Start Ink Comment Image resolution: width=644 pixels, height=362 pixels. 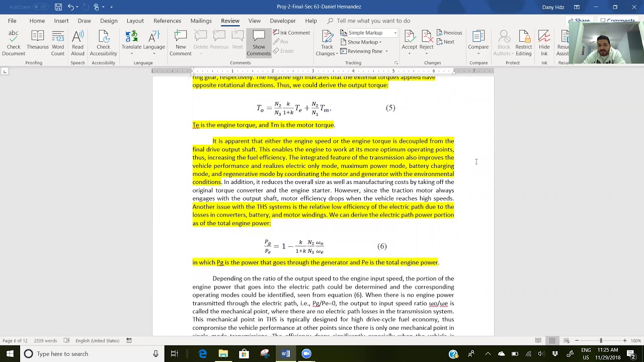(291, 33)
